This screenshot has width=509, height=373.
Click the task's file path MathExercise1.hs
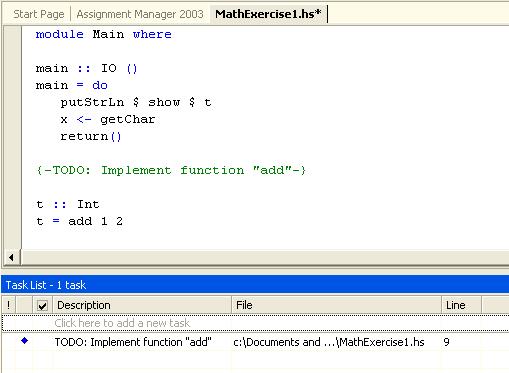[x=329, y=342]
